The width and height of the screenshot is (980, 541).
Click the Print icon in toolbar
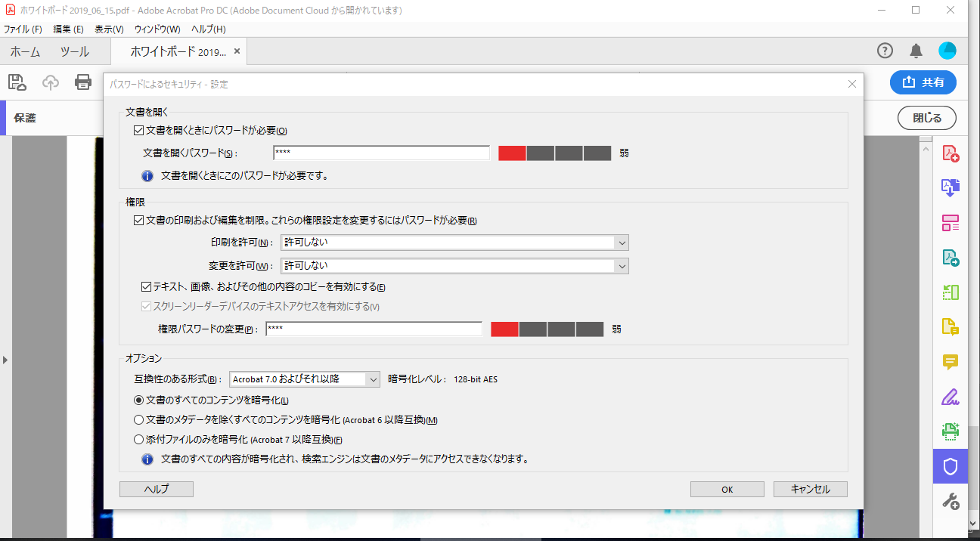coord(83,82)
